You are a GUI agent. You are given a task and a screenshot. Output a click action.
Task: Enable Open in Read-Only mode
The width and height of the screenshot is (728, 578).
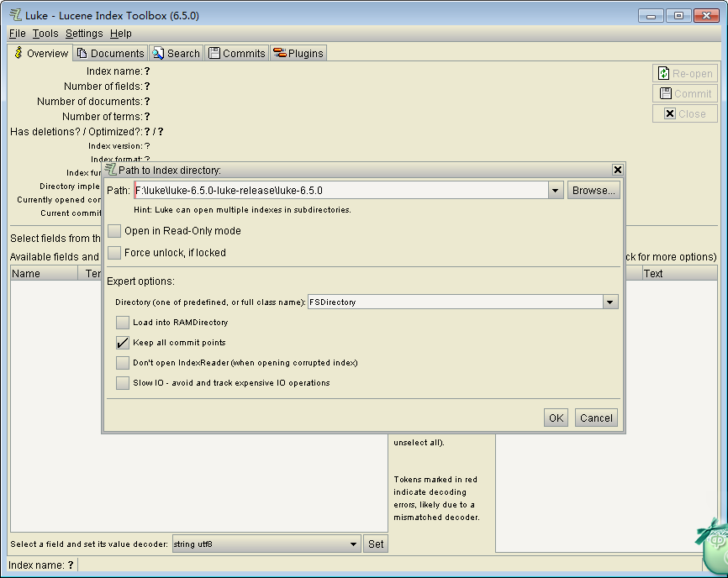(x=114, y=230)
